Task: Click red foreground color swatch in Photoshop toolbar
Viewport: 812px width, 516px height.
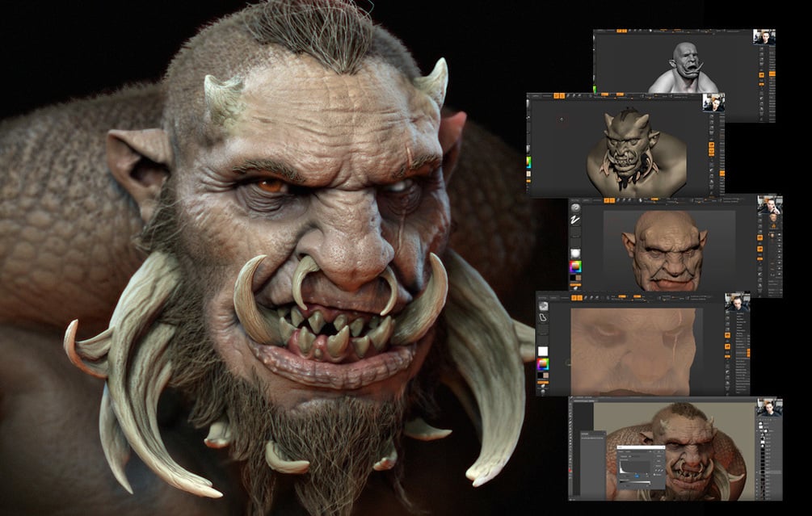Action: (x=570, y=471)
